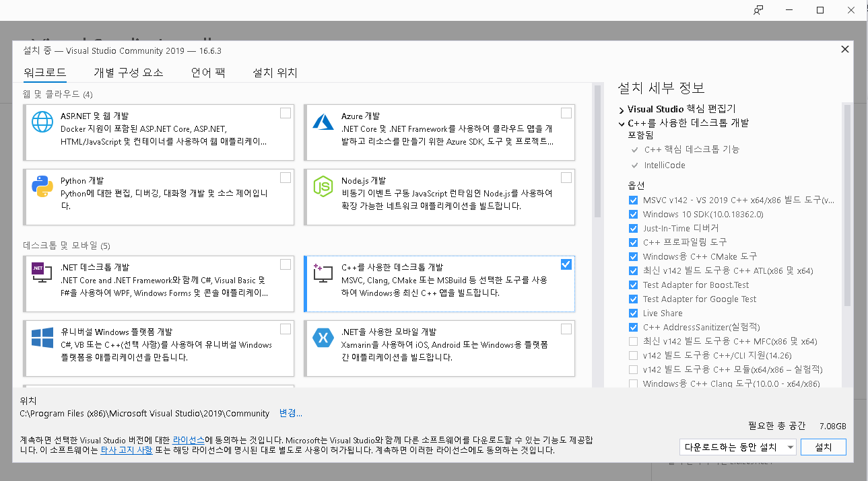This screenshot has width=868, height=481.
Task: Uncheck the C++ desktop development workload
Action: (566, 264)
